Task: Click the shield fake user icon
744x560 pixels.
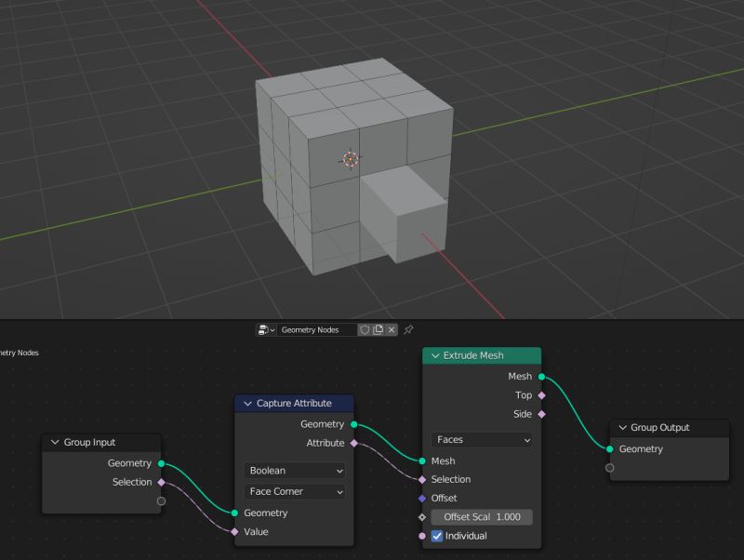Action: point(365,329)
